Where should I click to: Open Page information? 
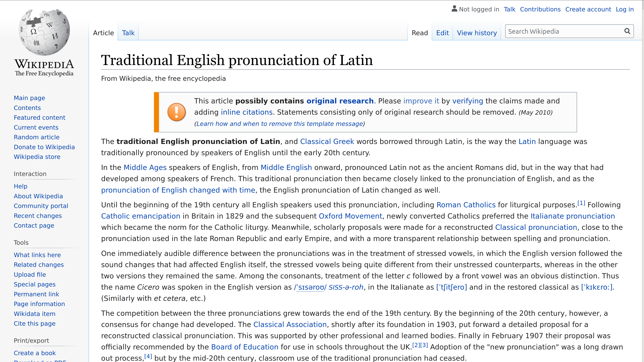point(39,304)
